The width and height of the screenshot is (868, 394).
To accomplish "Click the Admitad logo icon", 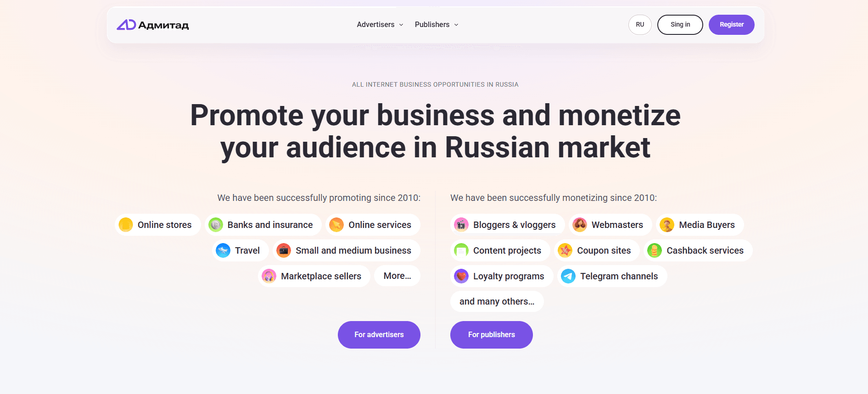I will [126, 25].
